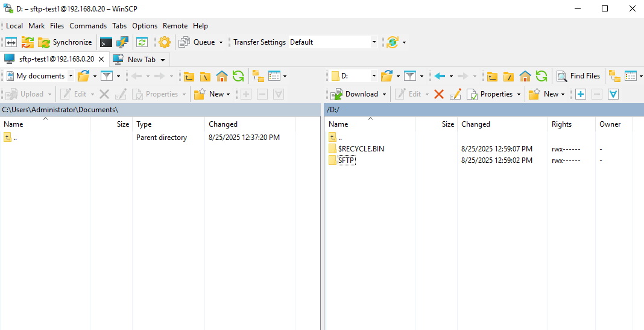Click local panel New button
The width and height of the screenshot is (644, 330).
[212, 94]
